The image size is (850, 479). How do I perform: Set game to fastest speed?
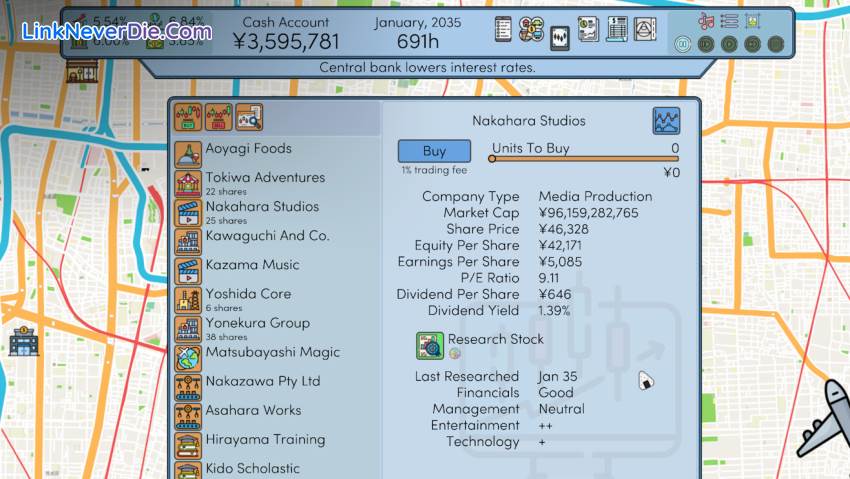click(x=775, y=44)
